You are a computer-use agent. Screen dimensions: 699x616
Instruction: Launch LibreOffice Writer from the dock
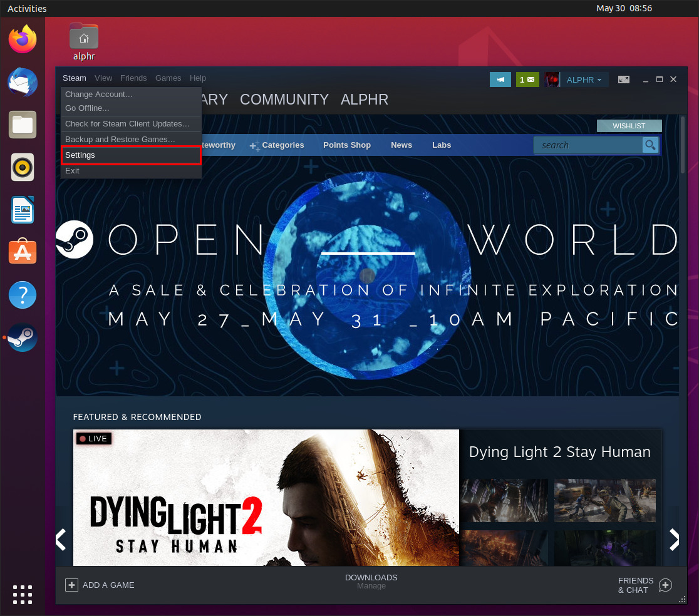coord(23,210)
